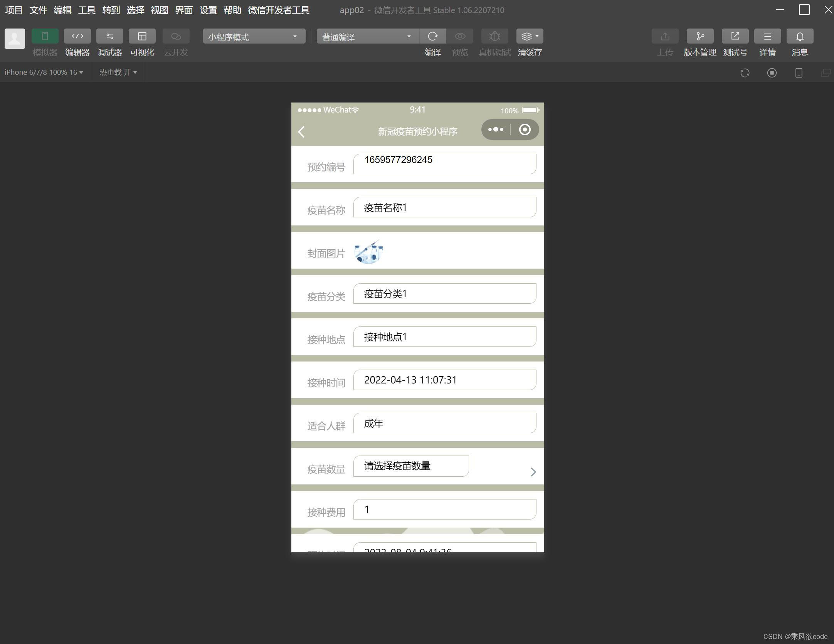Image resolution: width=834 pixels, height=644 pixels.
Task: Expand the normal compile mode dropdown
Action: 367,37
